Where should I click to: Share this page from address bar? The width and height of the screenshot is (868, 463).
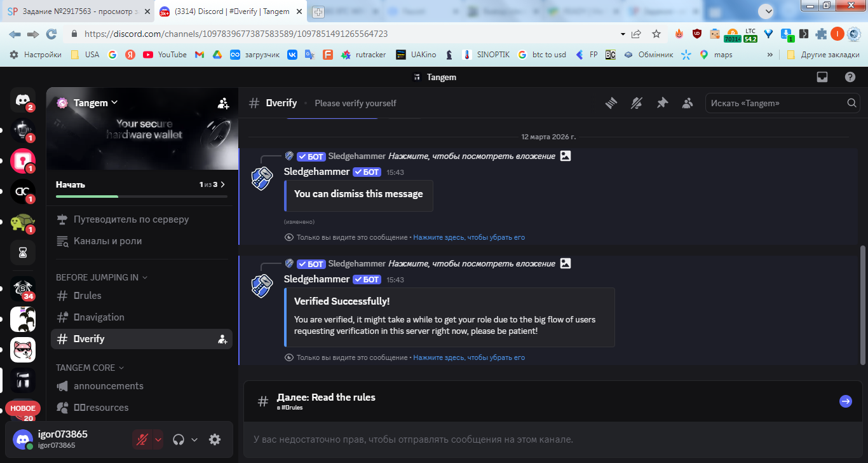tap(637, 34)
